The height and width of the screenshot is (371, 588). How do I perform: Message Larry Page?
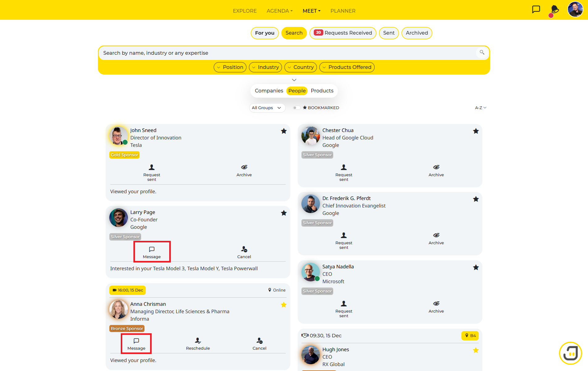pyautogui.click(x=152, y=252)
